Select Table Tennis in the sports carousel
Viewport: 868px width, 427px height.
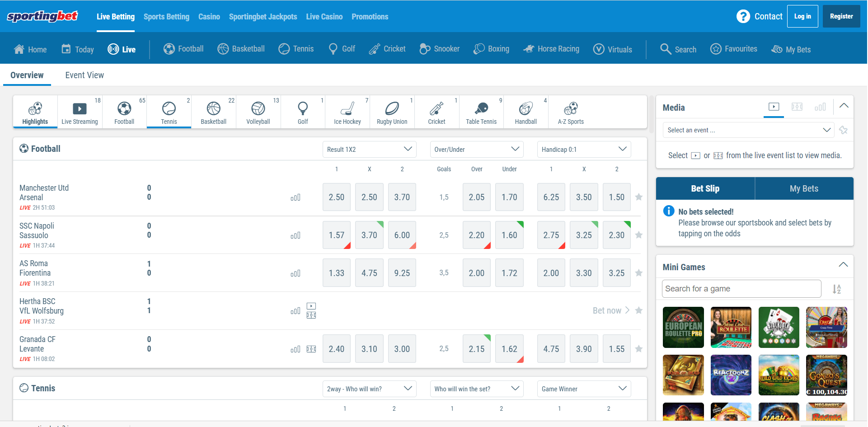tap(481, 112)
